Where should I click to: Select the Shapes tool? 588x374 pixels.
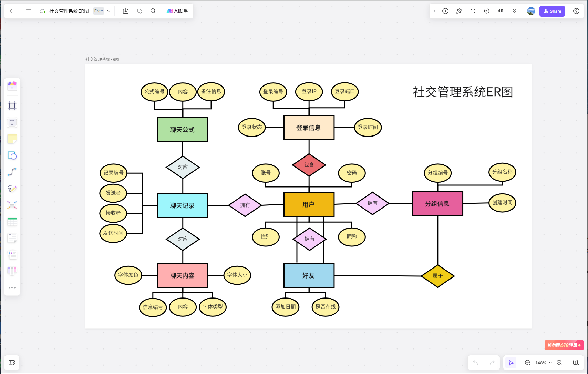[x=12, y=155]
